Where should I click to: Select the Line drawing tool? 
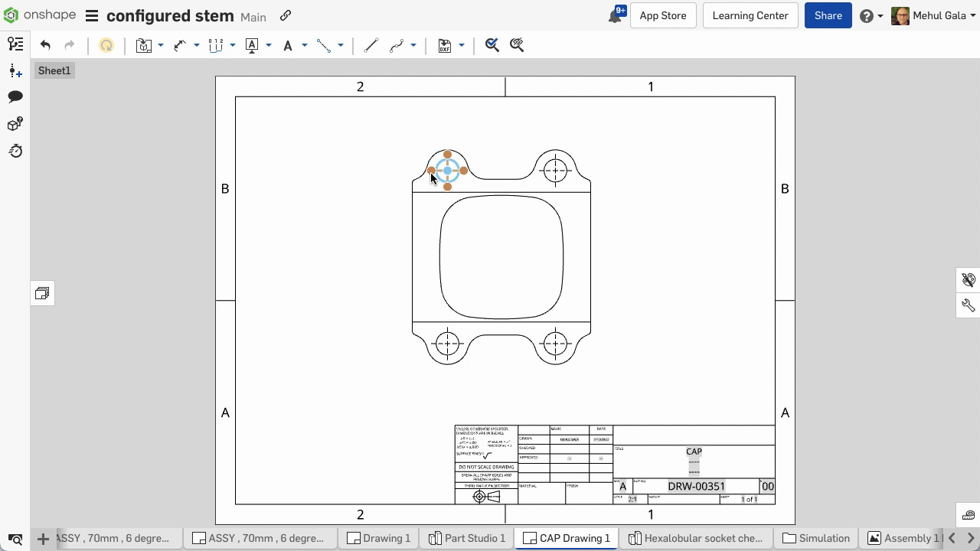pyautogui.click(x=371, y=46)
